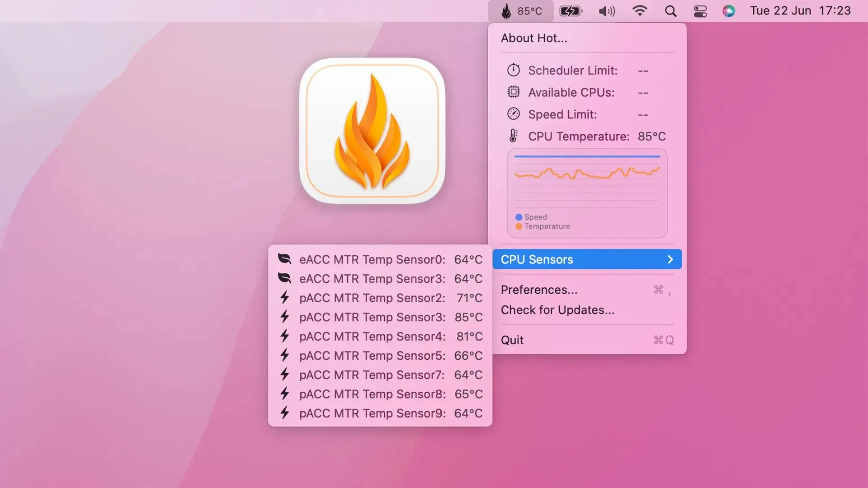Open About Hot... menu item
Image resolution: width=868 pixels, height=488 pixels.
(587, 38)
